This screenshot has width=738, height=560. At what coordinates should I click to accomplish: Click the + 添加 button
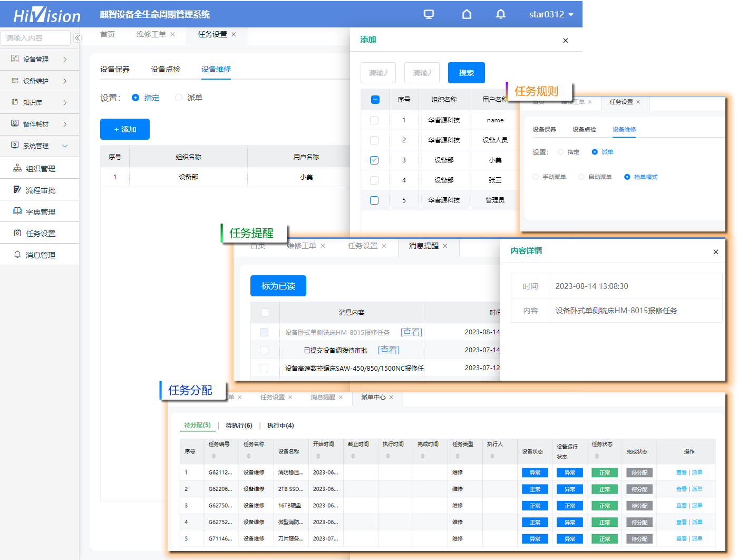pyautogui.click(x=125, y=129)
